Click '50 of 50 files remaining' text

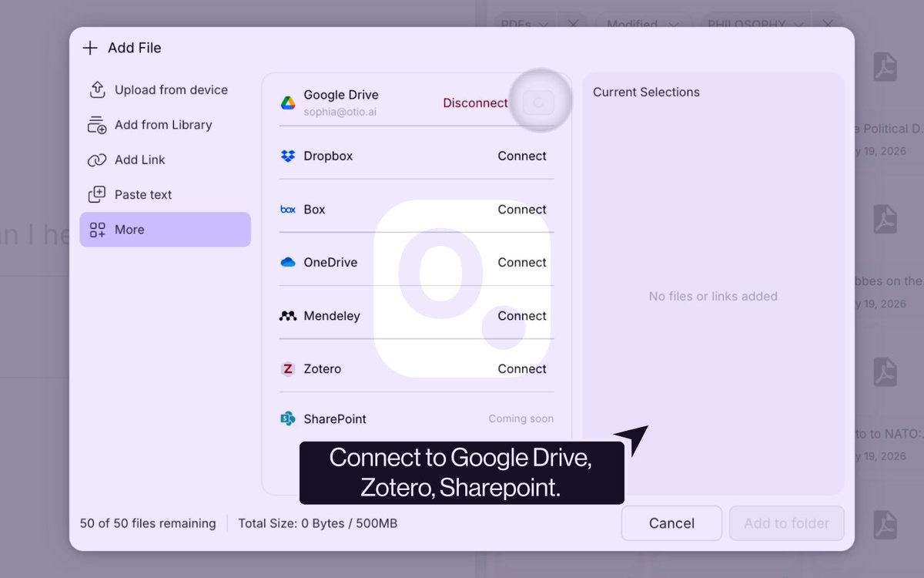point(148,523)
